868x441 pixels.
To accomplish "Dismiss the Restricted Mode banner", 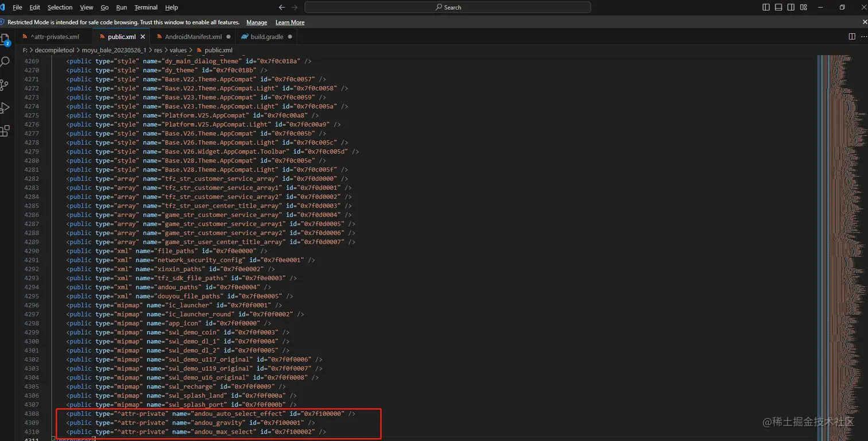I will (865, 22).
